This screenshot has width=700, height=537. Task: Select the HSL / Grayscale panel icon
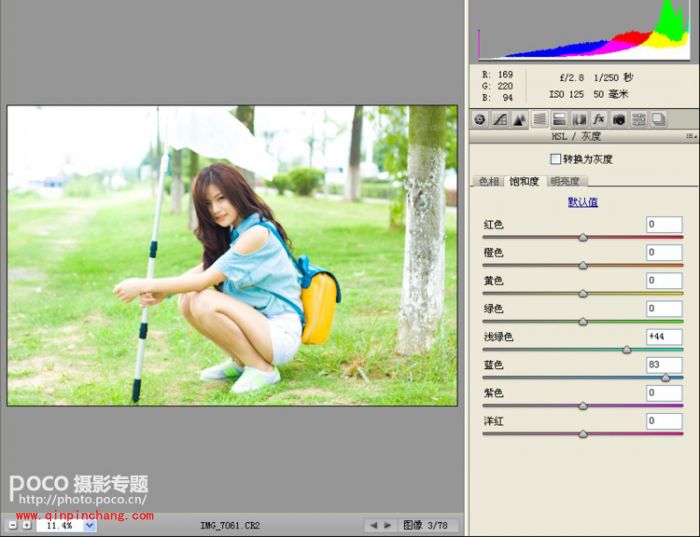pos(539,120)
